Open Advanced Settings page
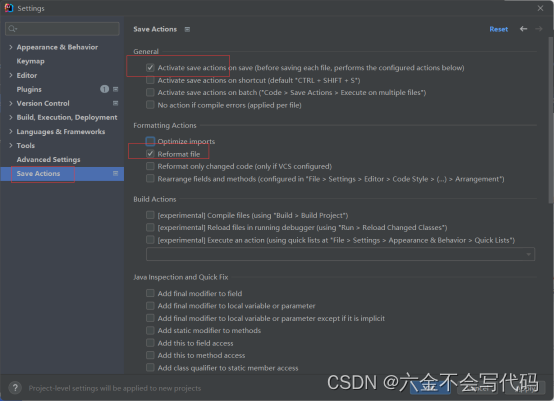This screenshot has height=402, width=554. (48, 160)
